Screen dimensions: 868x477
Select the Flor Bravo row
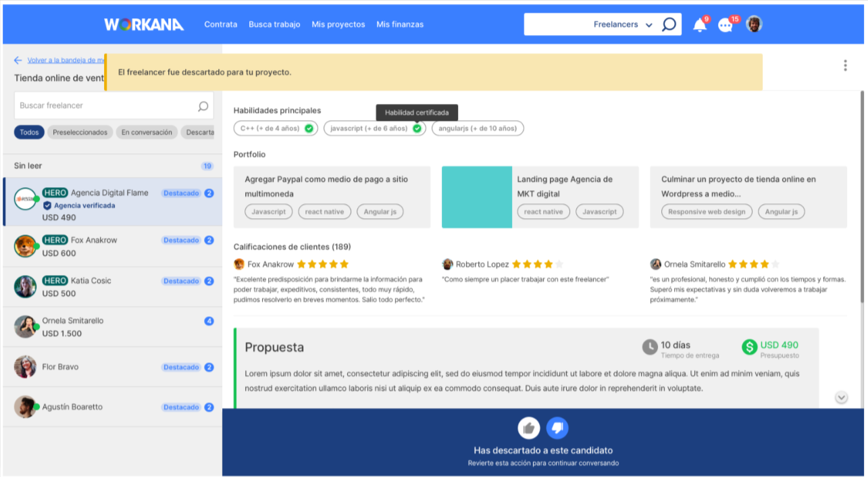click(x=112, y=367)
